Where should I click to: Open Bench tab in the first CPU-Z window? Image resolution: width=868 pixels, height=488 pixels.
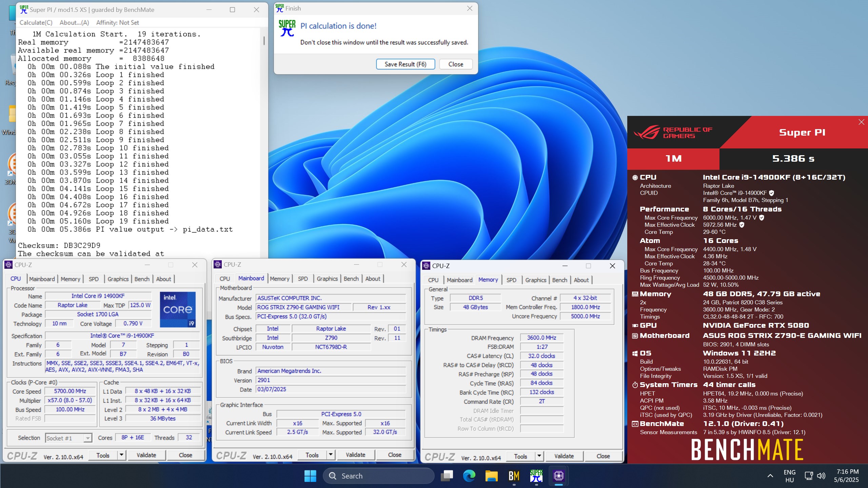142,279
